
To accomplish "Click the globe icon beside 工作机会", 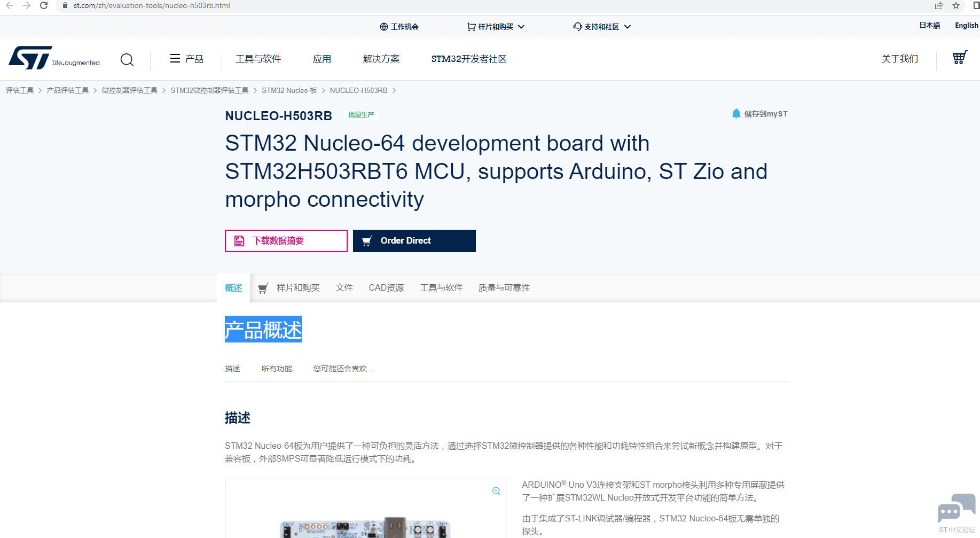I will tap(384, 27).
